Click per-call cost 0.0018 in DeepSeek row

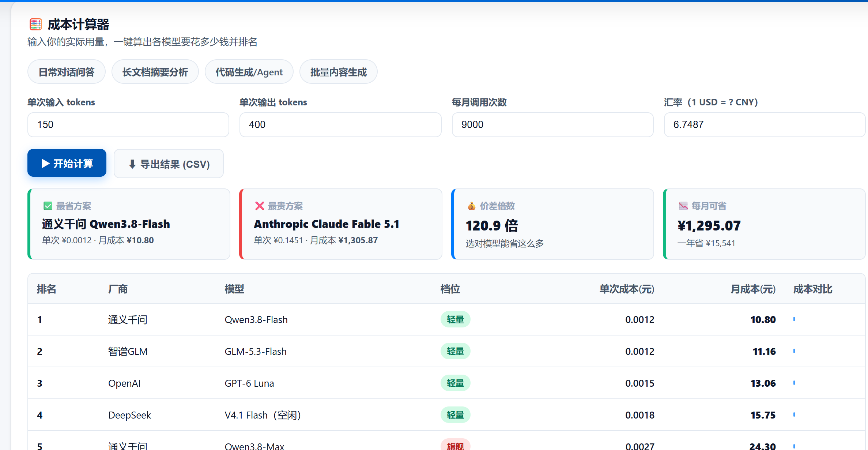coord(640,415)
